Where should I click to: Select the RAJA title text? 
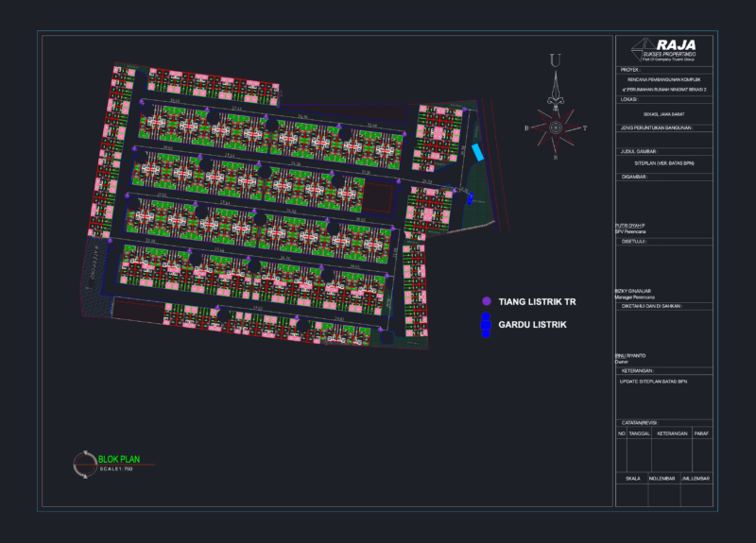tap(676, 44)
